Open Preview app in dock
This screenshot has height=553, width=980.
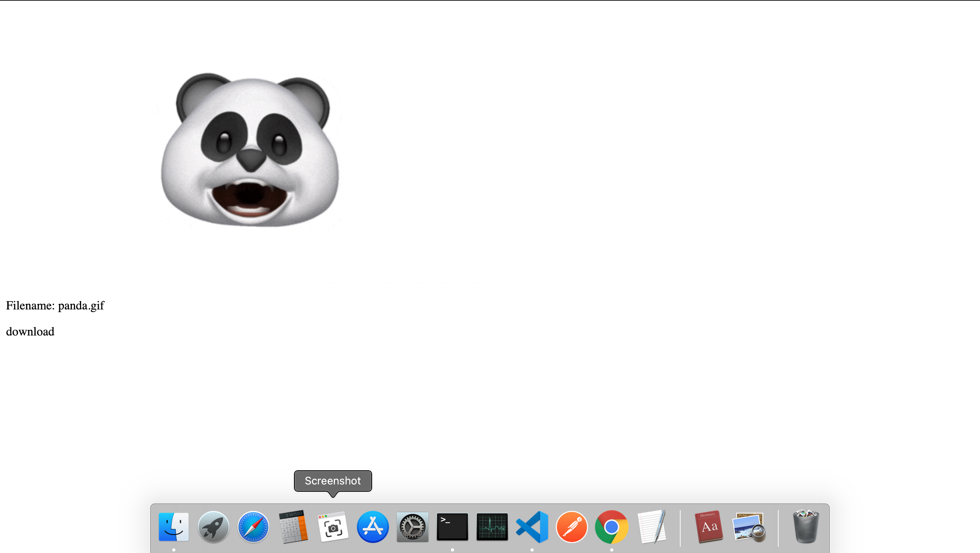[748, 527]
